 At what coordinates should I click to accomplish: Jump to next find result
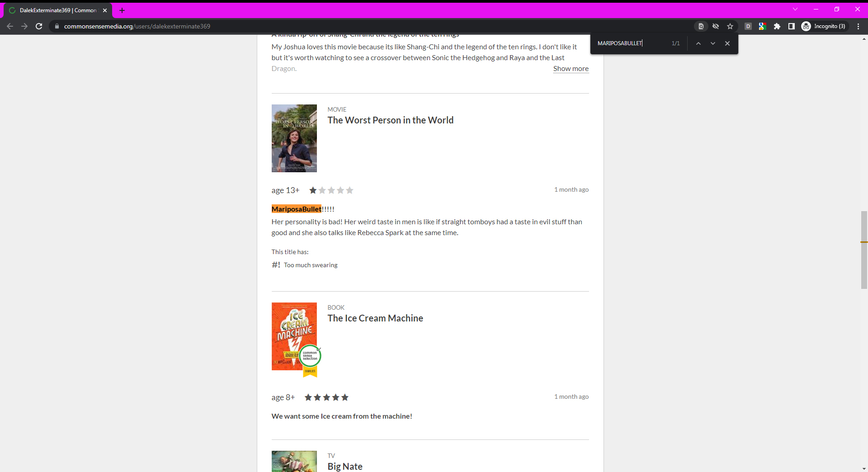click(713, 43)
